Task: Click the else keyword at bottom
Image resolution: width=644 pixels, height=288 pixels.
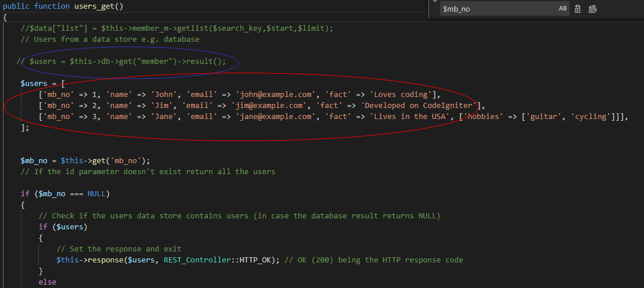Action: click(47, 282)
